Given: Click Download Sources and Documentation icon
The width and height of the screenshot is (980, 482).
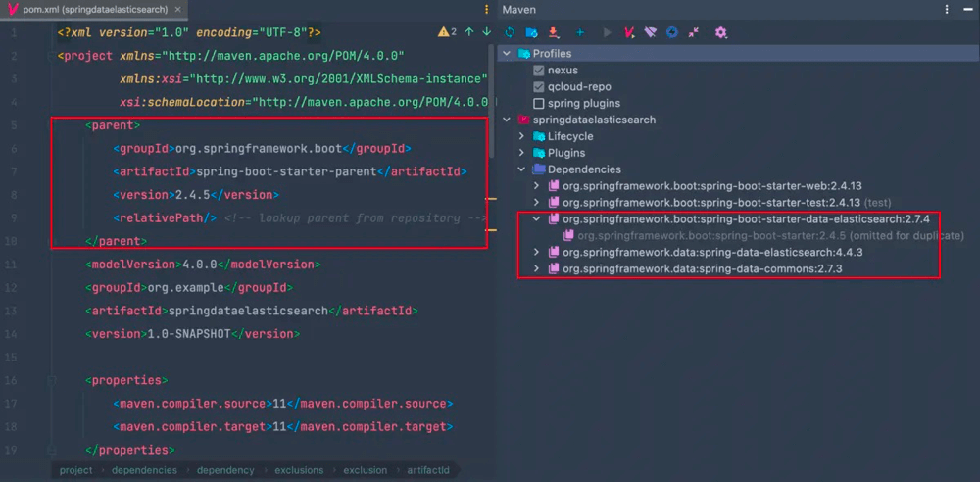Looking at the screenshot, I should (553, 32).
